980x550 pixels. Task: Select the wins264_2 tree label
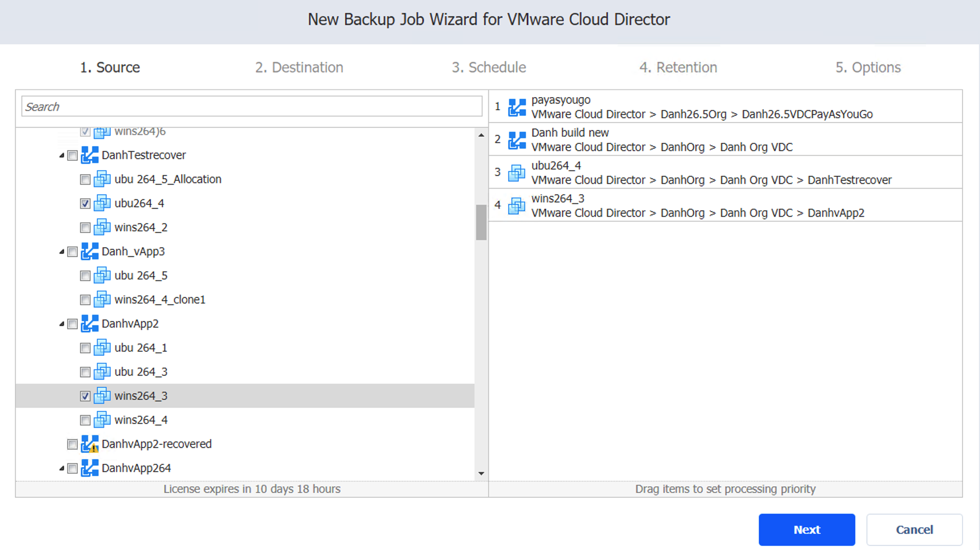coord(141,228)
